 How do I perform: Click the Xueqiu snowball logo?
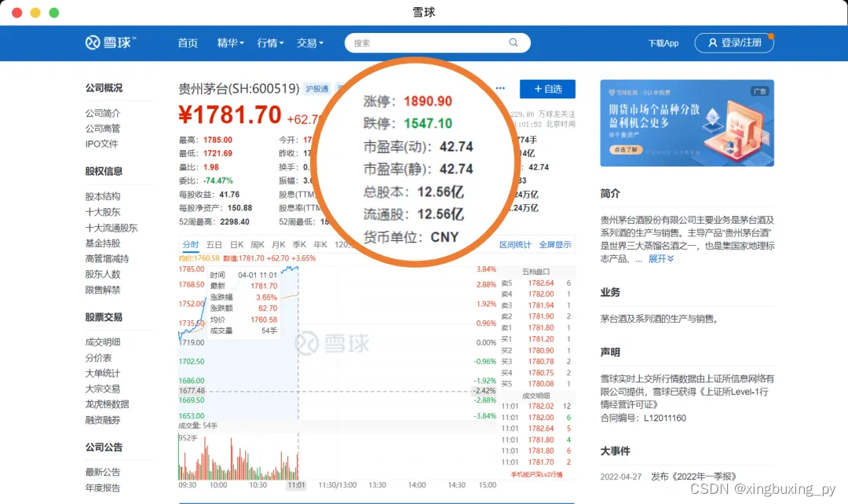(111, 42)
